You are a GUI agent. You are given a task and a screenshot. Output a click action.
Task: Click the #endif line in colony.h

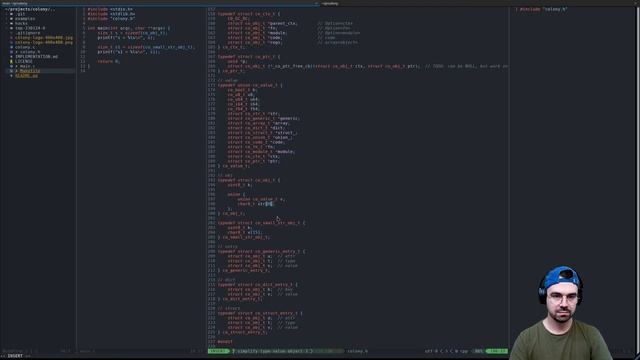pyautogui.click(x=225, y=342)
